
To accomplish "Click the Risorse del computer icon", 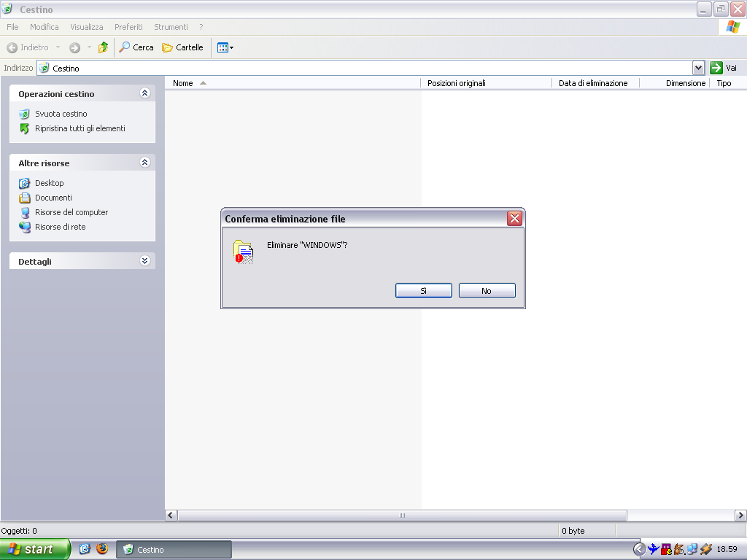I will [x=24, y=212].
